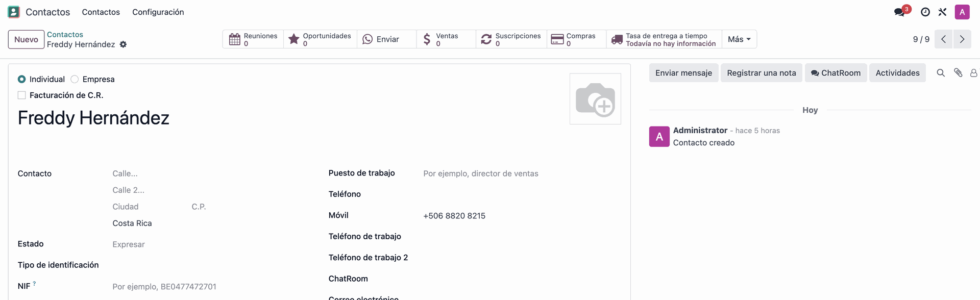980x300 pixels.
Task: Click the Administrator avatar in the chatter
Action: click(x=659, y=137)
